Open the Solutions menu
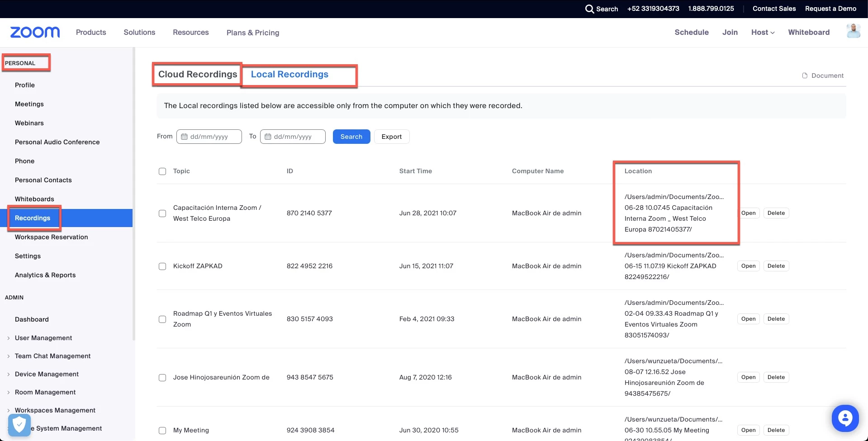This screenshot has height=441, width=868. click(x=139, y=32)
